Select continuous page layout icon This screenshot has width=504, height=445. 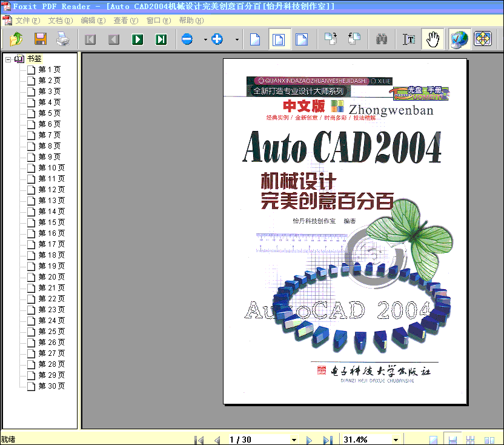[x=453, y=440]
